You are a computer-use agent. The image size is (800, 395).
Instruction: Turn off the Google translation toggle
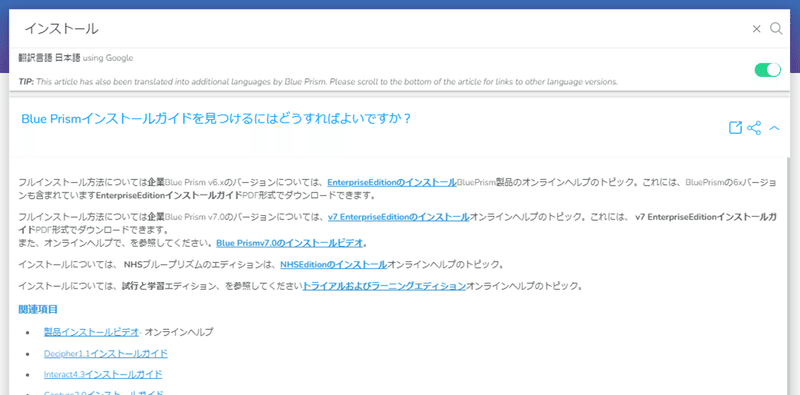[767, 70]
